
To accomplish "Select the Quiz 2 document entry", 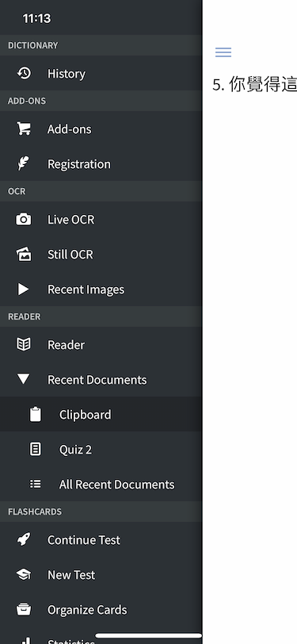I will [x=101, y=449].
